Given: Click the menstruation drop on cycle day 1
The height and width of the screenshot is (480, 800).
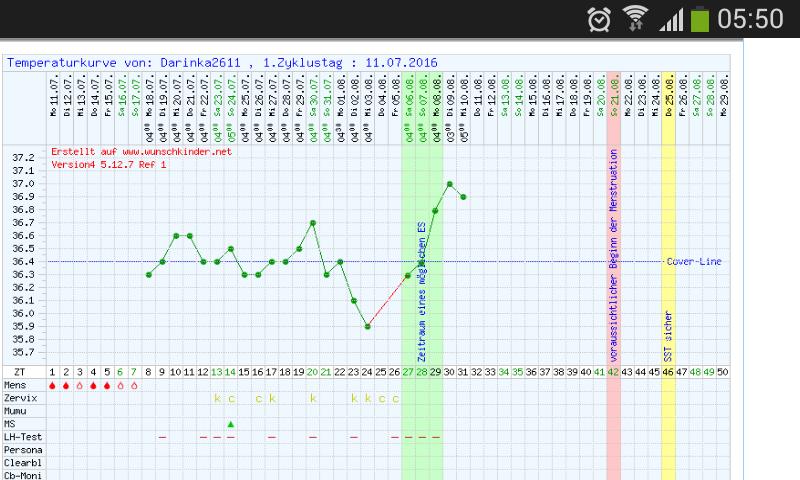Looking at the screenshot, I should tap(52, 385).
